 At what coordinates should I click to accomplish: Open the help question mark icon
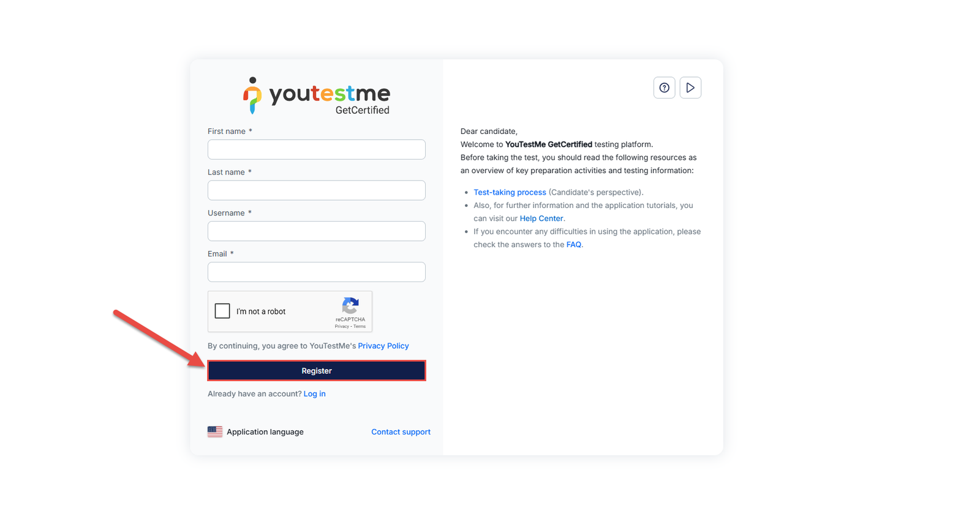click(664, 88)
